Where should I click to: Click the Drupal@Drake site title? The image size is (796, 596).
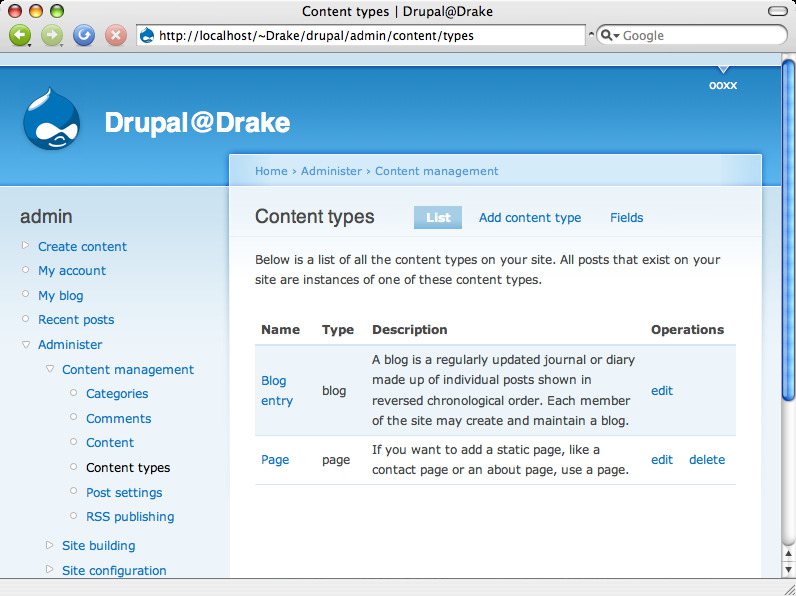[197, 123]
